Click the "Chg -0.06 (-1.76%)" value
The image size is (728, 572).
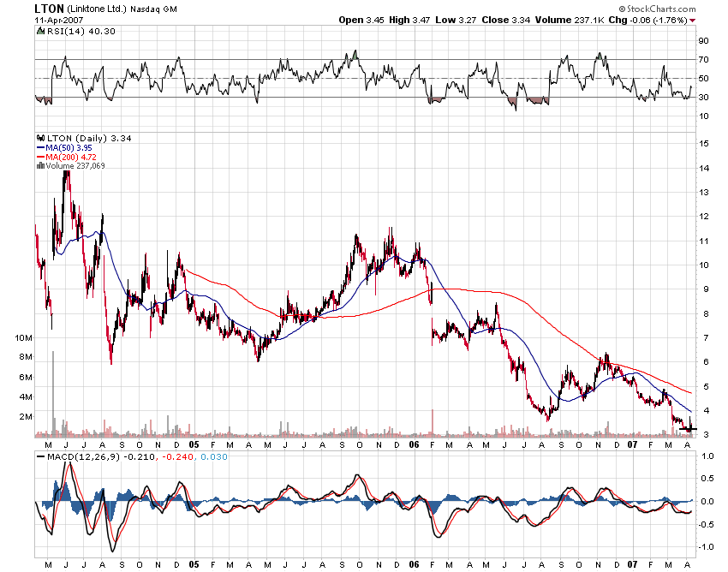[647, 20]
